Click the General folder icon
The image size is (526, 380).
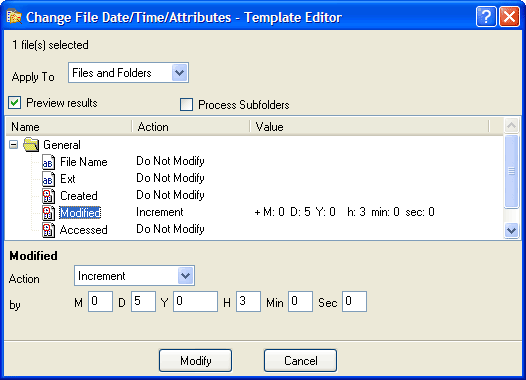[31, 145]
